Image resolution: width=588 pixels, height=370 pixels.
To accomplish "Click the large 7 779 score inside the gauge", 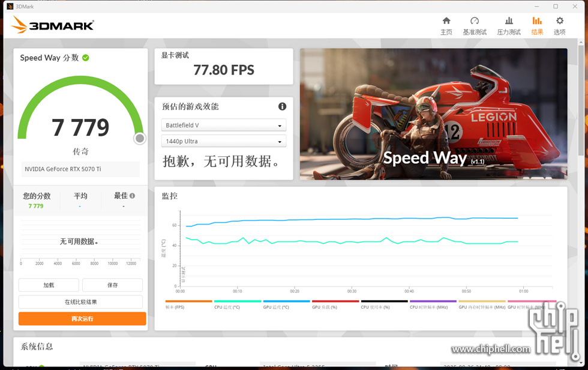I will [80, 127].
